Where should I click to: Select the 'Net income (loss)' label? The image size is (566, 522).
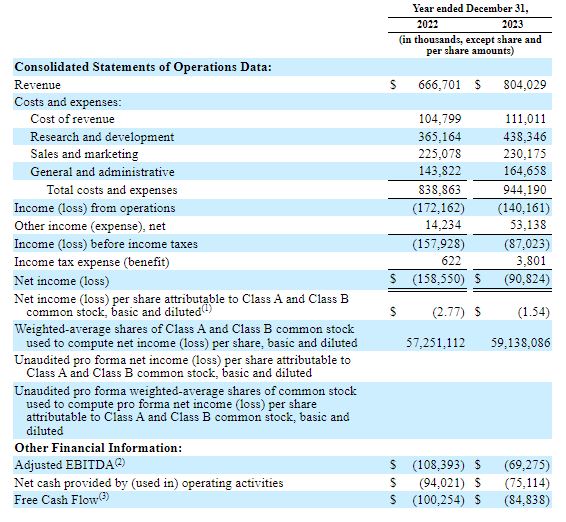point(61,281)
